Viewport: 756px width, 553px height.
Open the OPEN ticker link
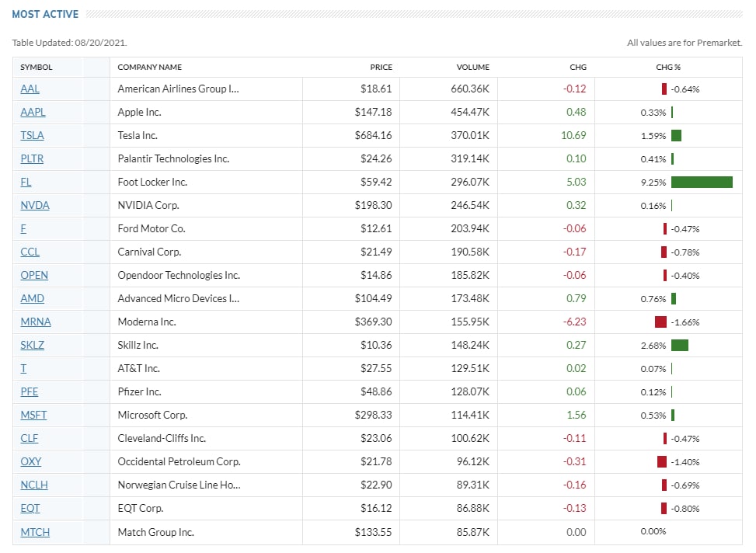pos(34,275)
